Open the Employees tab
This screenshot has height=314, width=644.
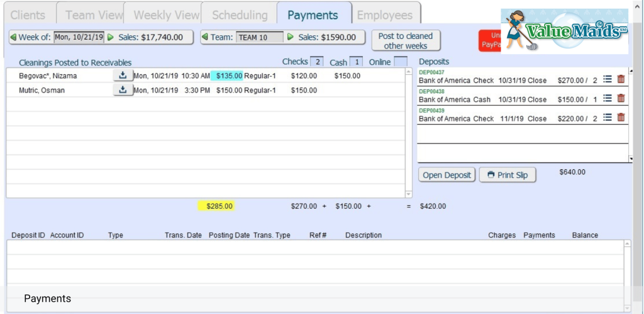[x=386, y=15]
